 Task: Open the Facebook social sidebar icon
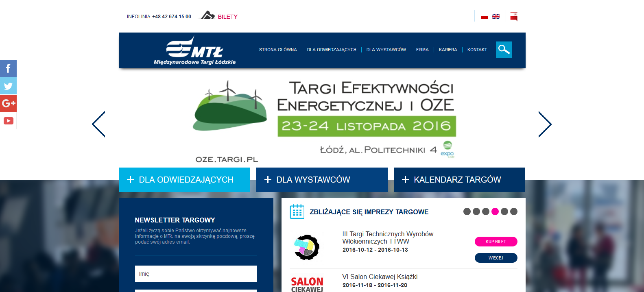click(8, 68)
